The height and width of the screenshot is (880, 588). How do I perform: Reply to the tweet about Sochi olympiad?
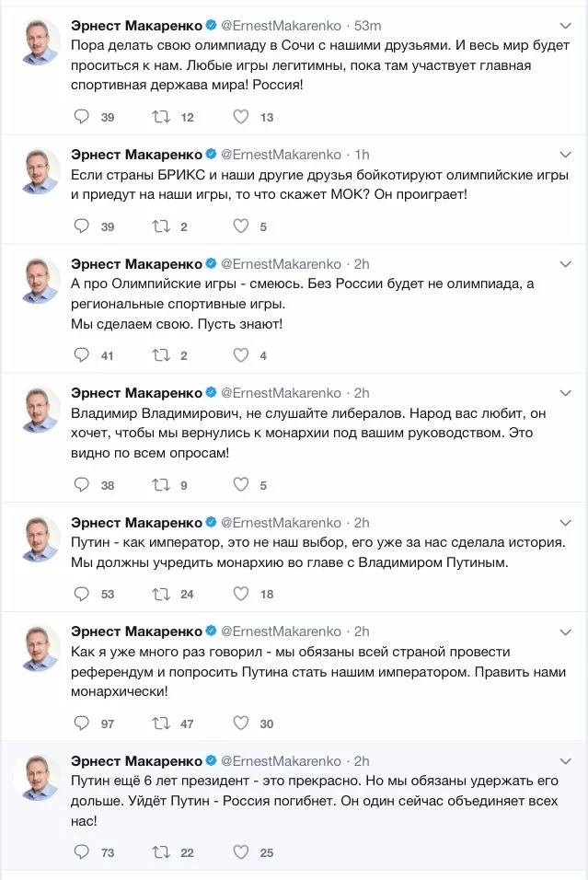(81, 117)
